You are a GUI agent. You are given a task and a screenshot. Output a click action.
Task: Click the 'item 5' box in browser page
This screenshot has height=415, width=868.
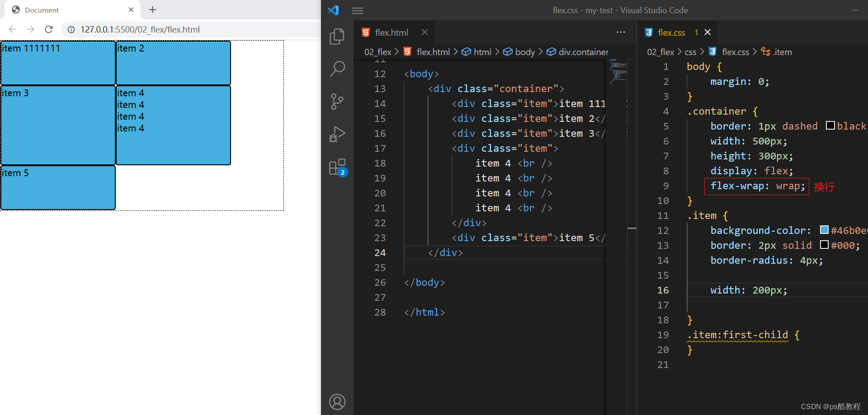point(58,188)
